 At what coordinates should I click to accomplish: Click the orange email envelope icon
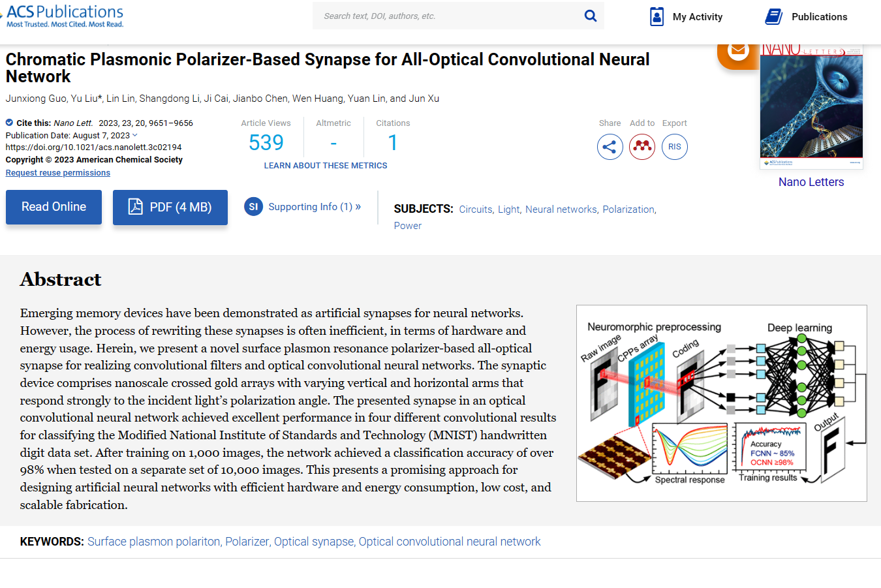[738, 51]
